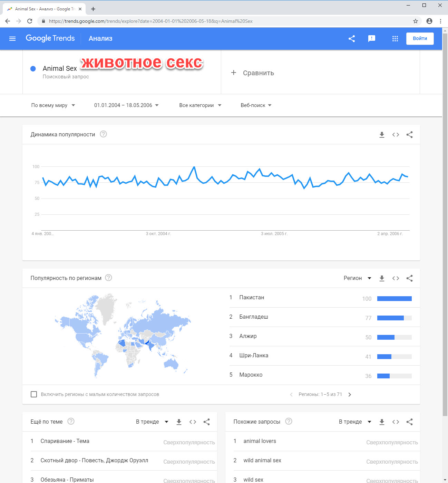Show help for Похожие запросы
The image size is (448, 483).
(289, 421)
